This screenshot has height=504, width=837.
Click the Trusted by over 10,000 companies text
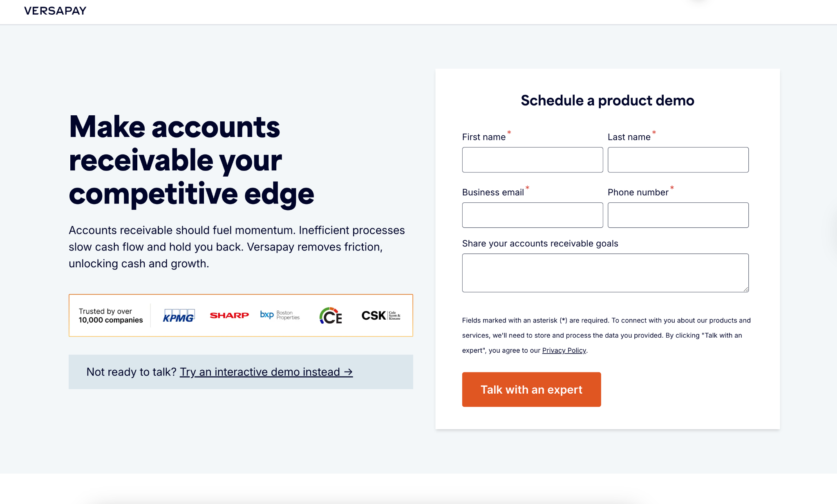[x=111, y=316]
